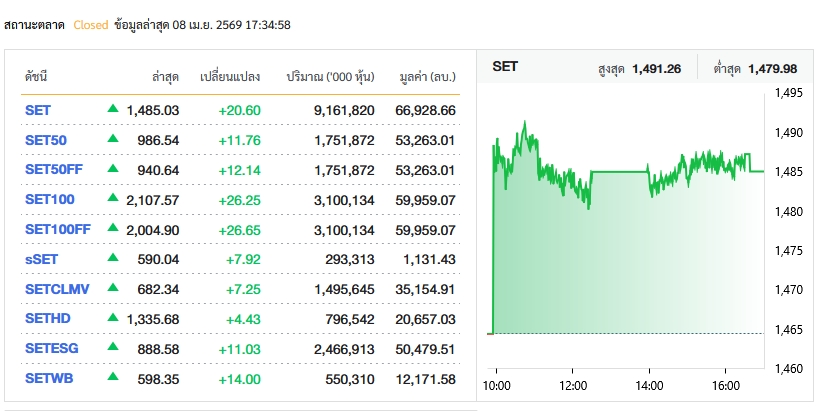Click the ดัชนี column header

(x=37, y=76)
